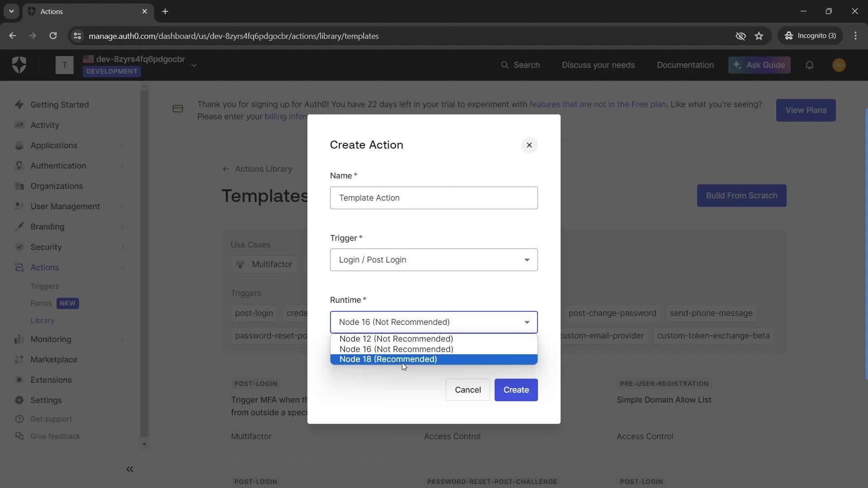This screenshot has width=868, height=488.
Task: Open the Trigger dropdown
Action: [434, 260]
